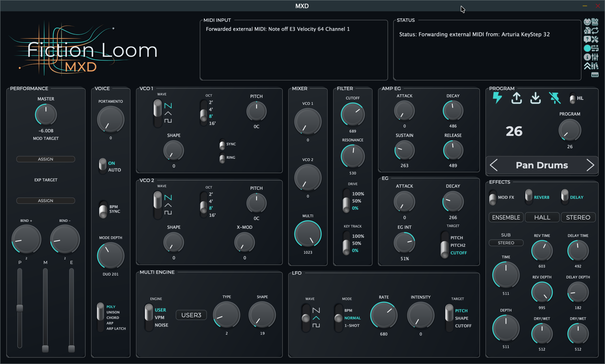This screenshot has height=364, width=605.
Task: Open EXP TARGET ASSIGN selector
Action: click(x=46, y=201)
